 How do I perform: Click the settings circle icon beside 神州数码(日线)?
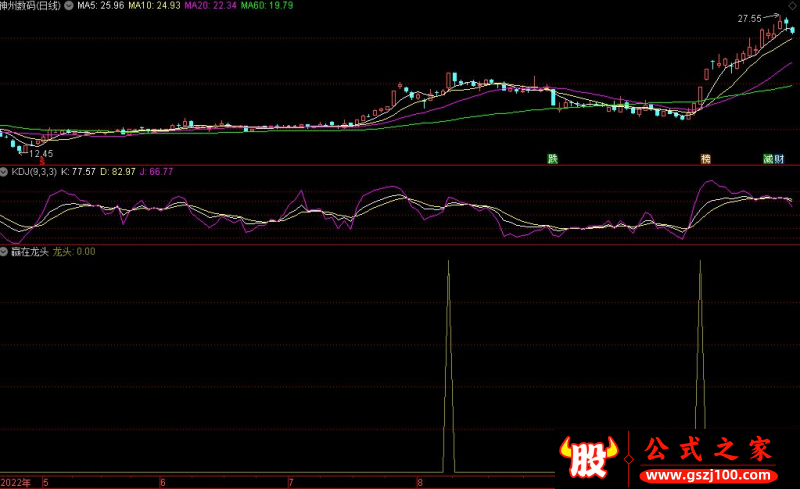click(x=68, y=6)
